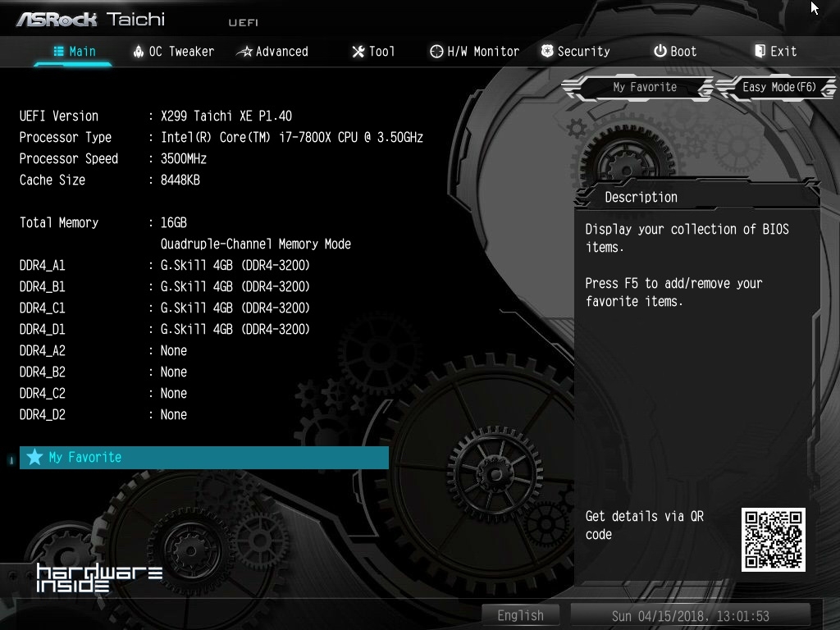Image resolution: width=840 pixels, height=630 pixels.
Task: Click the DDR4_A1 memory slot row
Action: coord(164,266)
